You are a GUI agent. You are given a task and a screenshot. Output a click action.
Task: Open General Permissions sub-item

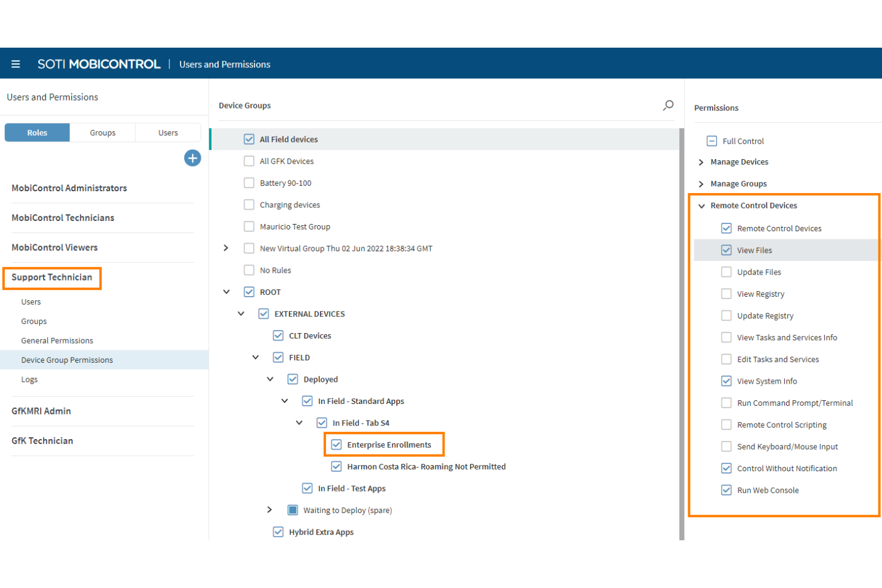click(x=57, y=341)
